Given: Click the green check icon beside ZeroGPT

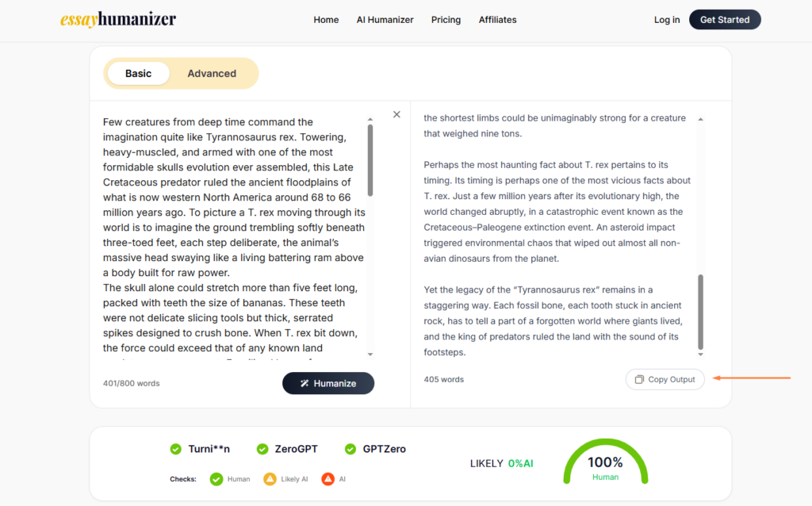Looking at the screenshot, I should (x=262, y=449).
